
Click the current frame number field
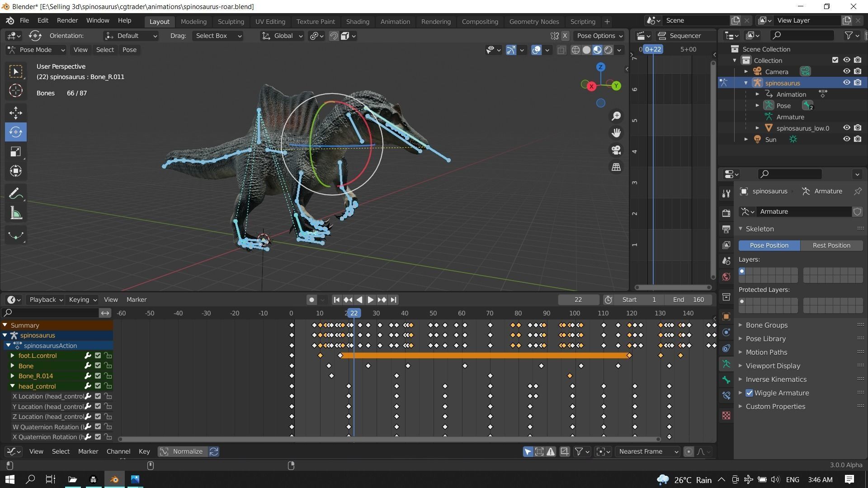tap(578, 300)
